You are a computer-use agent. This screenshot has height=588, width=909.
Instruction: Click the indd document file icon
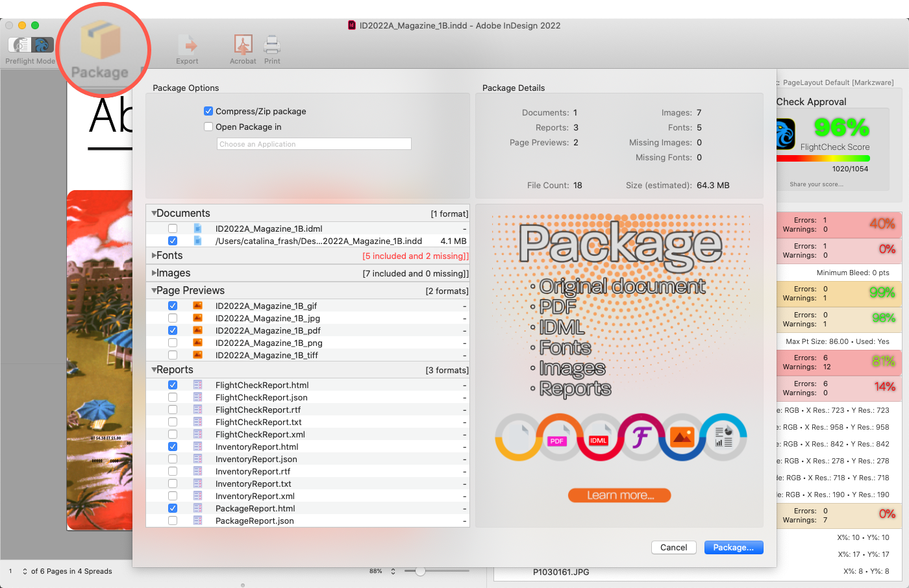point(198,241)
